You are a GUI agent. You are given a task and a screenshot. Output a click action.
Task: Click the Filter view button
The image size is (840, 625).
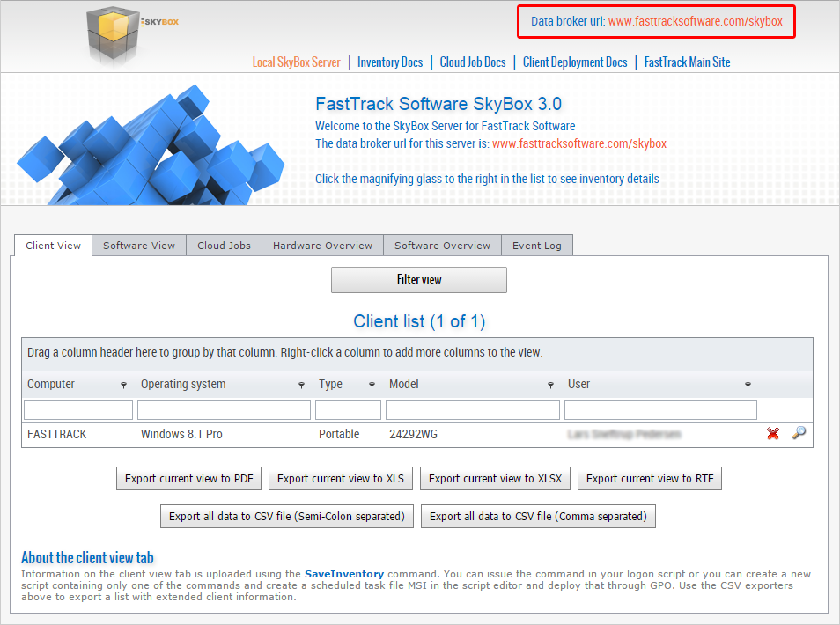coord(419,280)
